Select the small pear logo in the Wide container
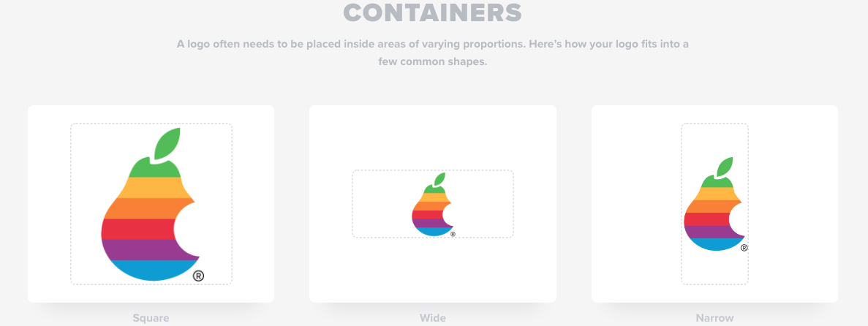The image size is (868, 326). click(x=432, y=204)
